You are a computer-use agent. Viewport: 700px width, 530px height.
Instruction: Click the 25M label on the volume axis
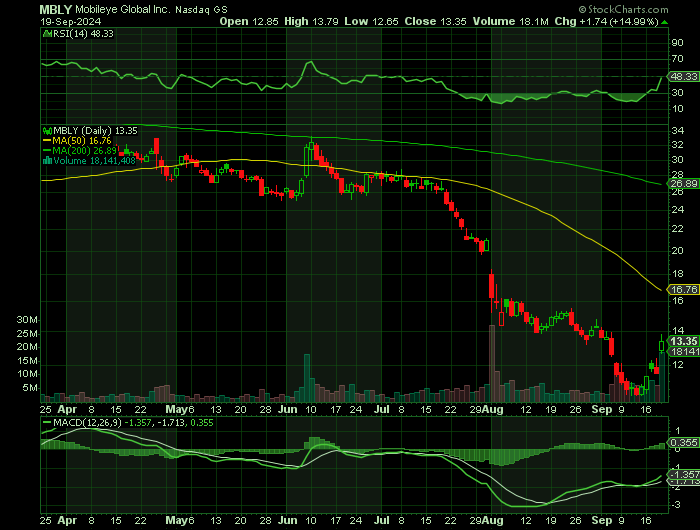[27, 334]
